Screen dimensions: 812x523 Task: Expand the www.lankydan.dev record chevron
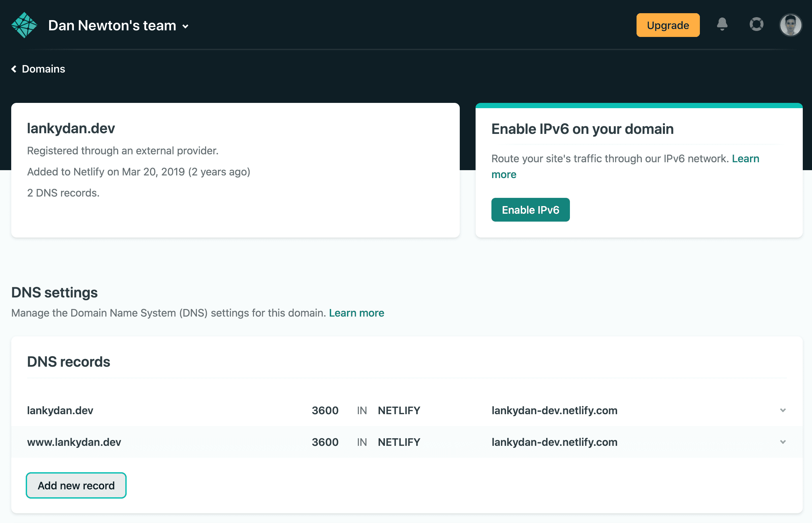(x=782, y=442)
